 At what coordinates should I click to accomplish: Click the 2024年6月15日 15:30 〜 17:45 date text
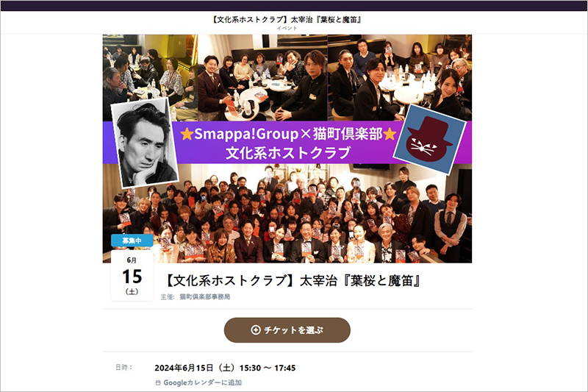[225, 368]
